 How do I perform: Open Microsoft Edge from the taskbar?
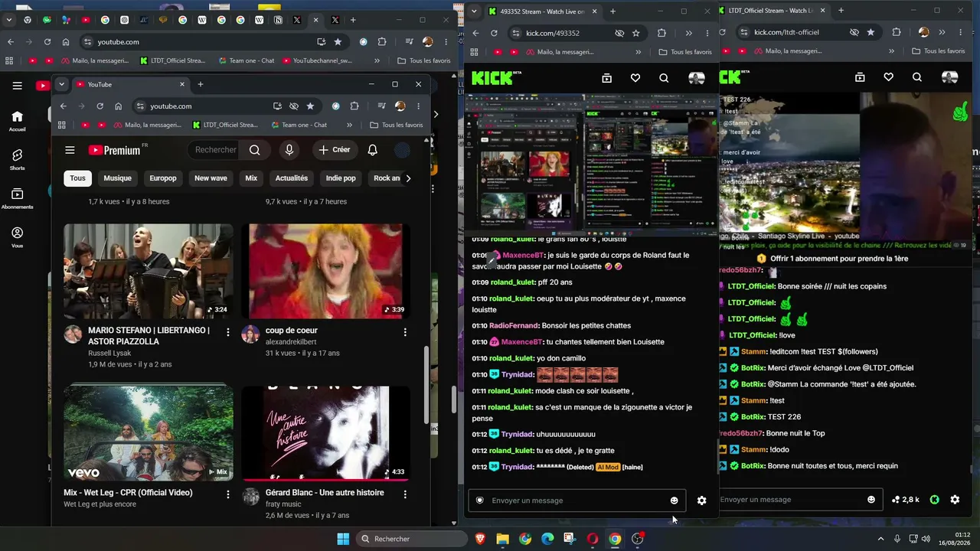[547, 539]
